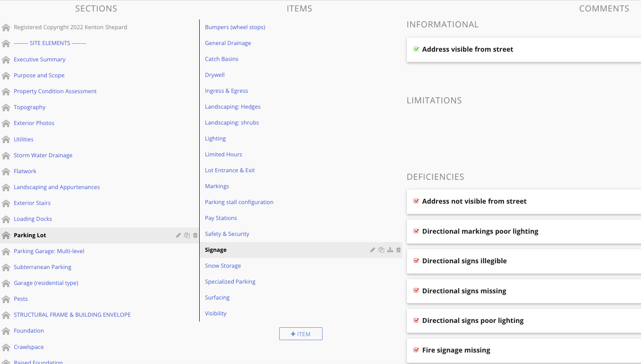641x364 pixels.
Task: Select the Specialized Parking item
Action: point(230,282)
